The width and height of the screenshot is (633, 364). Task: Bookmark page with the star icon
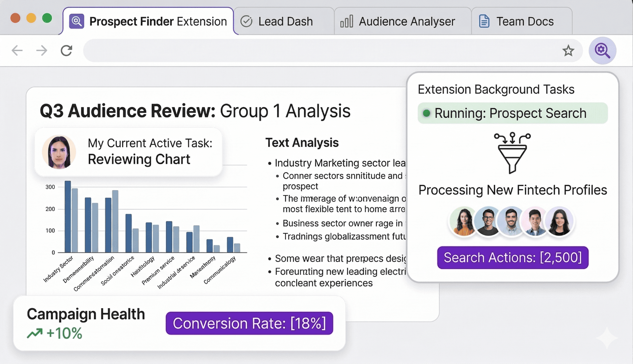[x=568, y=51]
